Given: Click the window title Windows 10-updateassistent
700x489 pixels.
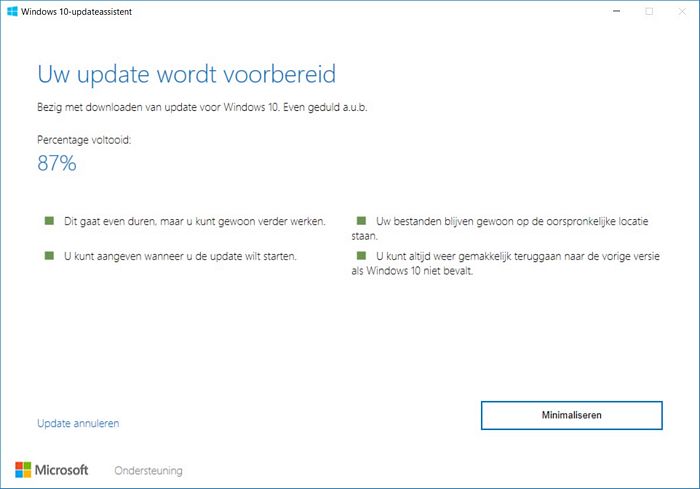Looking at the screenshot, I should pos(76,12).
